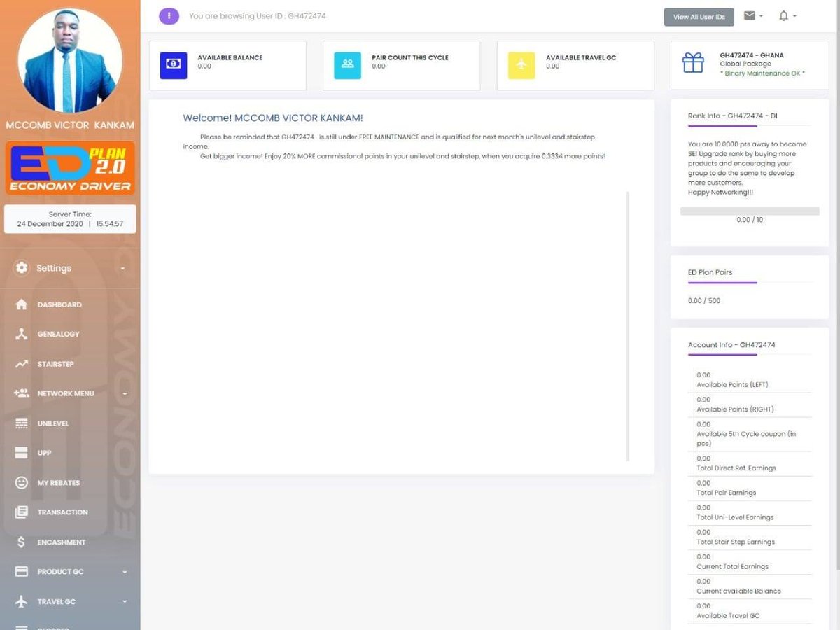Click the Available Balance money icon
The image size is (840, 630).
click(x=174, y=65)
